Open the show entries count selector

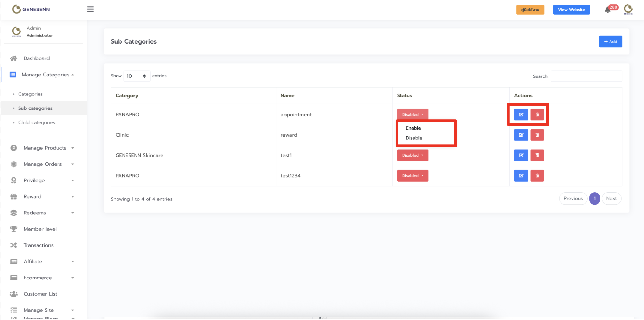click(136, 76)
